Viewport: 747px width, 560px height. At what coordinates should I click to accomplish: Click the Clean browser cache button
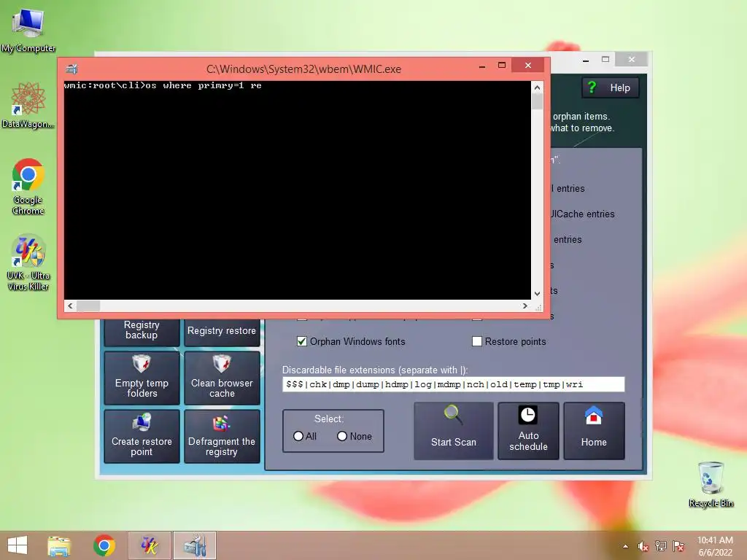(x=222, y=378)
